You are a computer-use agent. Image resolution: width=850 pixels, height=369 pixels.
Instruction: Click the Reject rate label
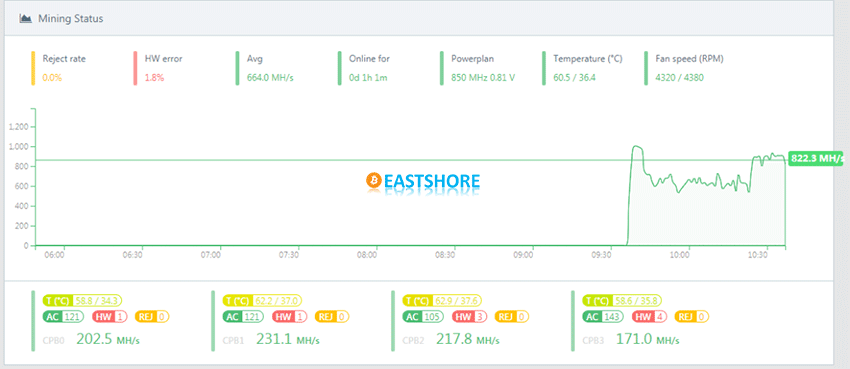click(x=64, y=59)
